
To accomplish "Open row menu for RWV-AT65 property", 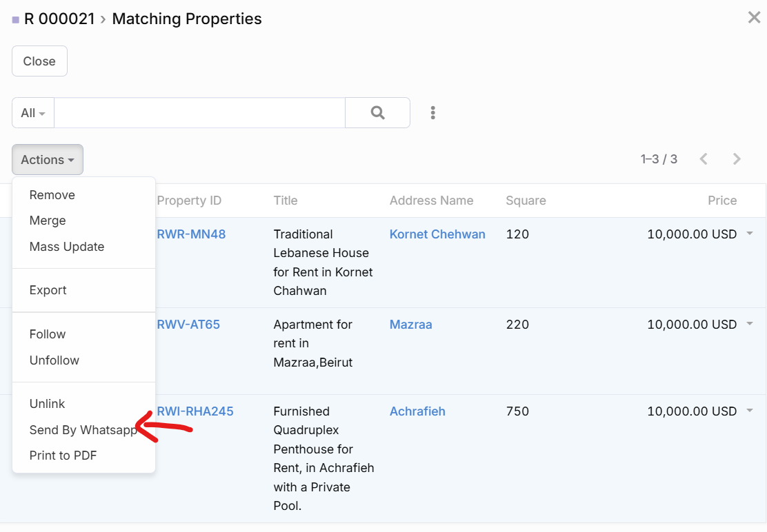I will coord(750,324).
